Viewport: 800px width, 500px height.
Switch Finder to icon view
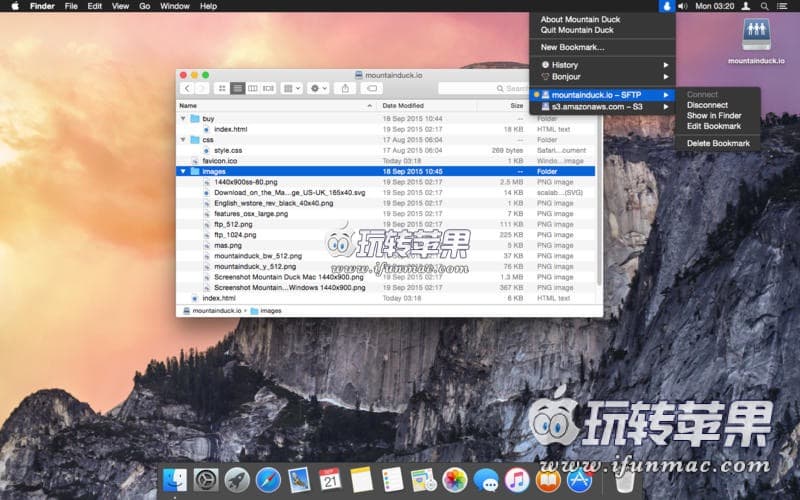(x=222, y=88)
